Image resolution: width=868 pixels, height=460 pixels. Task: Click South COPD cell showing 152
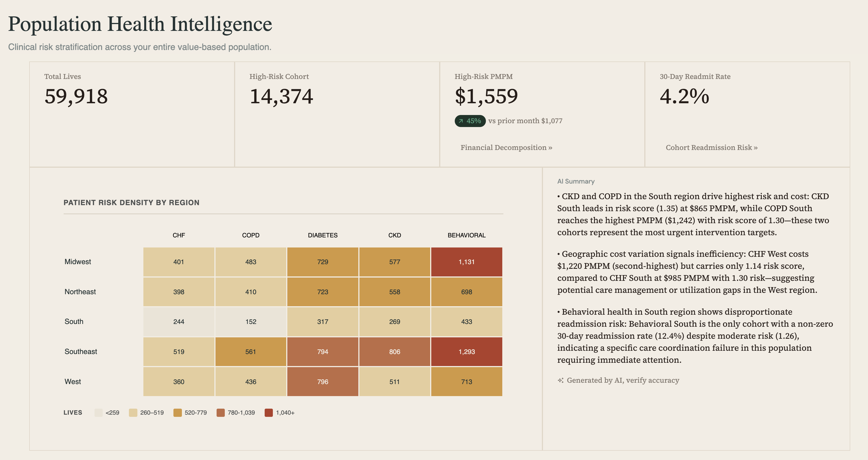[251, 322]
